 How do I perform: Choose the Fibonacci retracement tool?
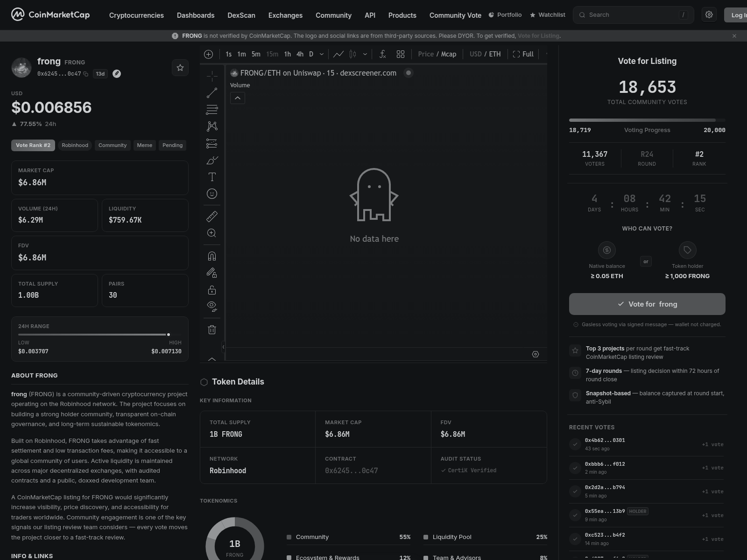[x=212, y=110]
